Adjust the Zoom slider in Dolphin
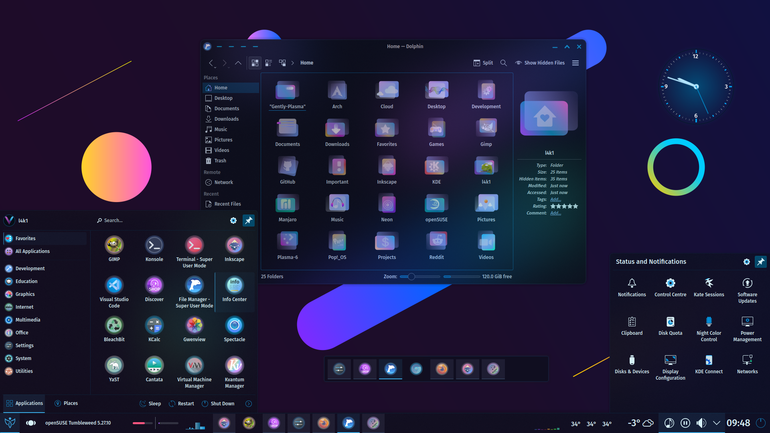This screenshot has height=433, width=770. 420,276
